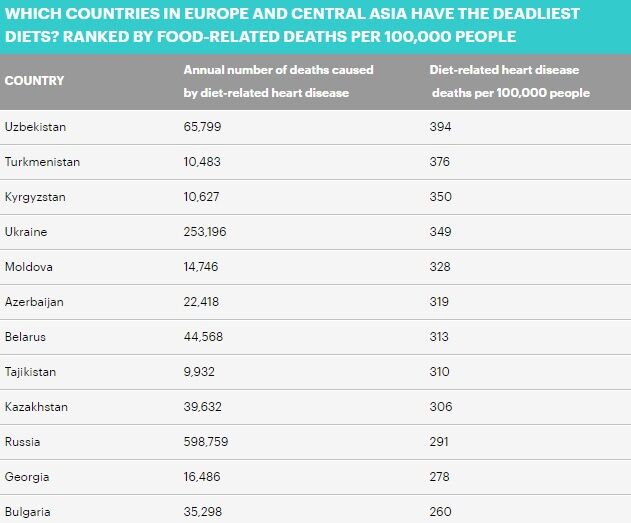631x523 pixels.
Task: Select the Uzbekistan row name
Action: click(x=35, y=127)
